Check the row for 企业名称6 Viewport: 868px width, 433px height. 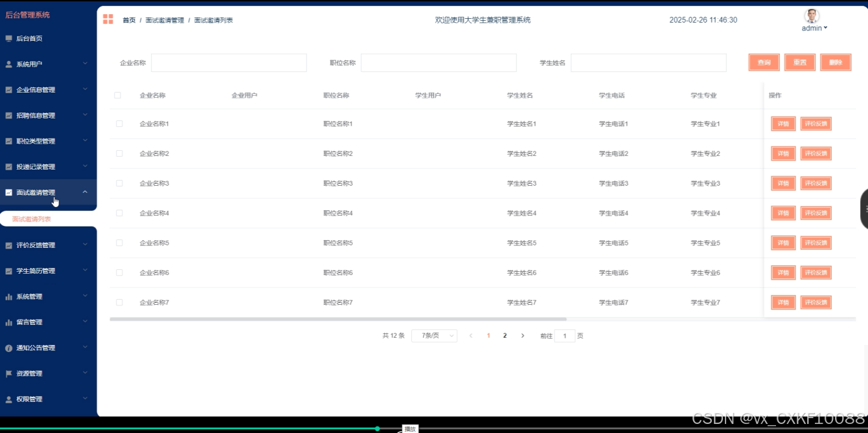119,272
